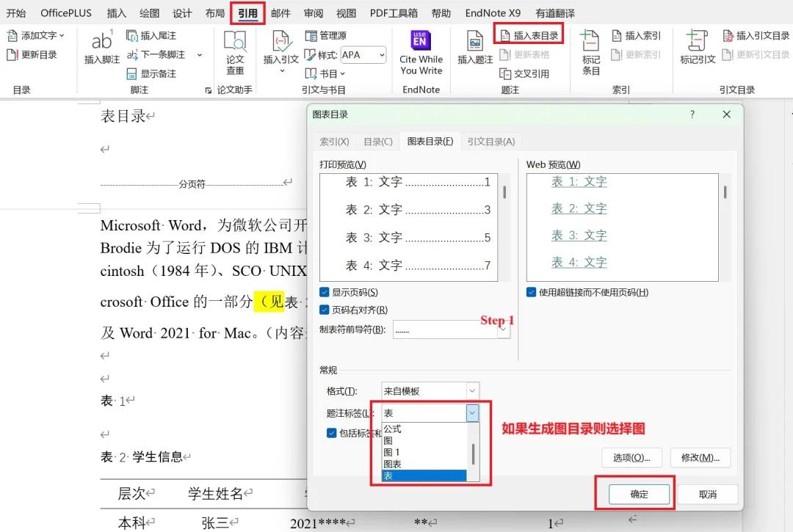Screen dimensions: 793x532
Task: Click the 选项(O)... button
Action: tap(631, 457)
